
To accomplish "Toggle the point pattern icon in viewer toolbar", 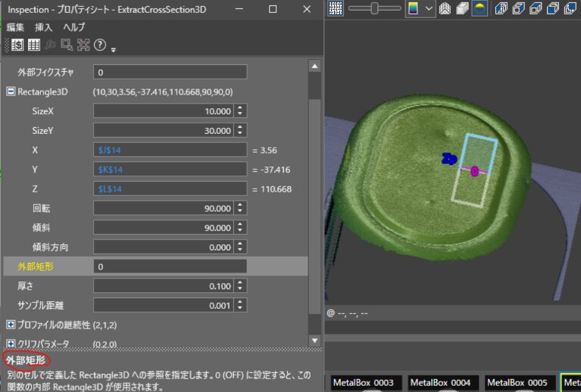I will [336, 8].
